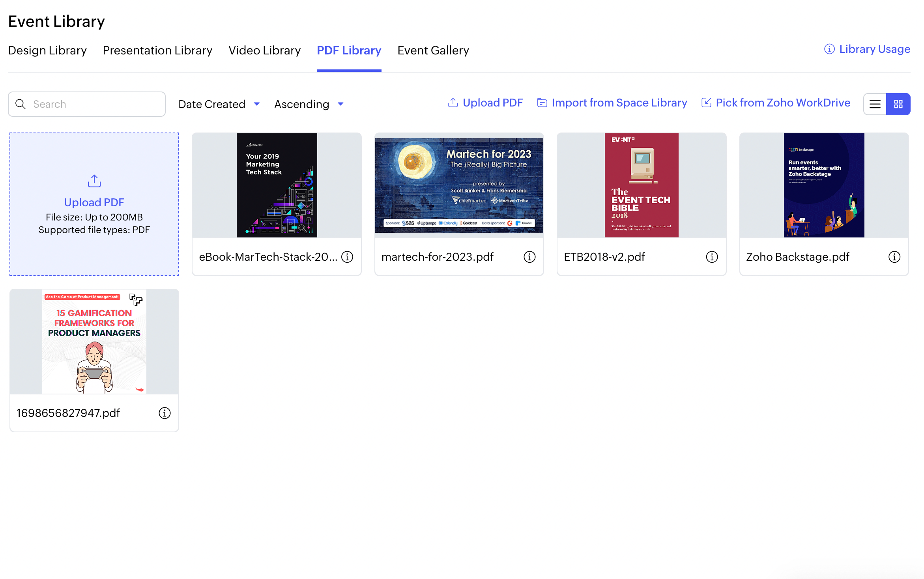
Task: Go to Design Library tab
Action: click(x=47, y=50)
